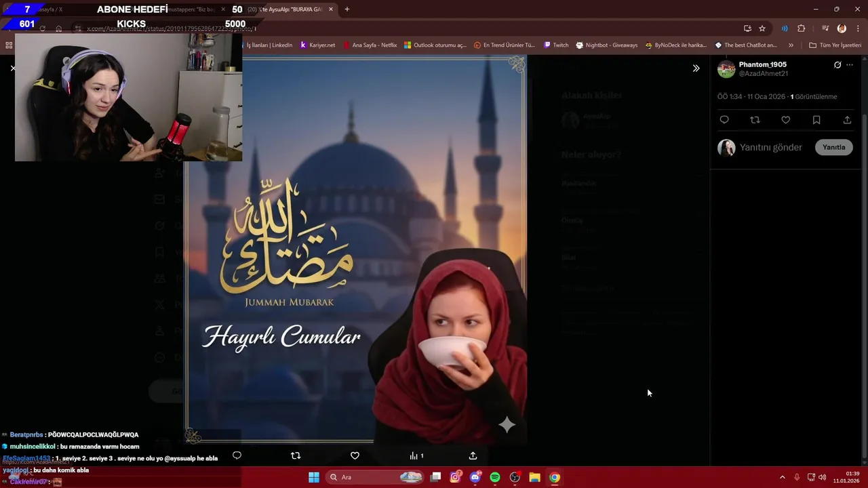The image size is (868, 488).
Task: Open Phantom_1905 display name link
Action: [x=763, y=64]
